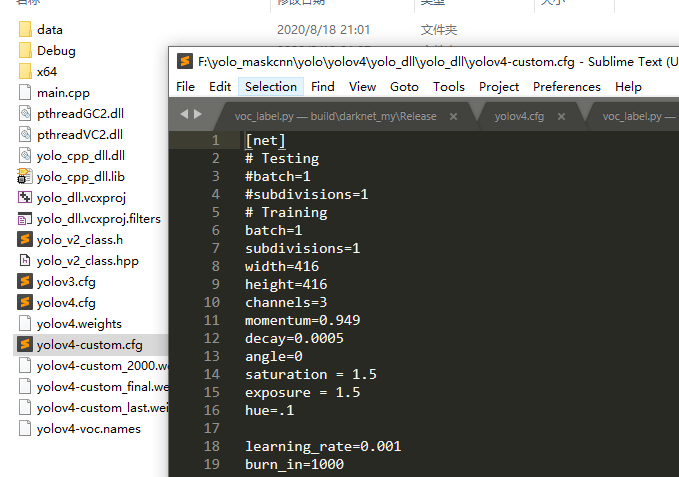Screen dimensions: 679x477
Task: Click the yolov4.cfg Sublime icon in Explorer
Action: coord(25,303)
